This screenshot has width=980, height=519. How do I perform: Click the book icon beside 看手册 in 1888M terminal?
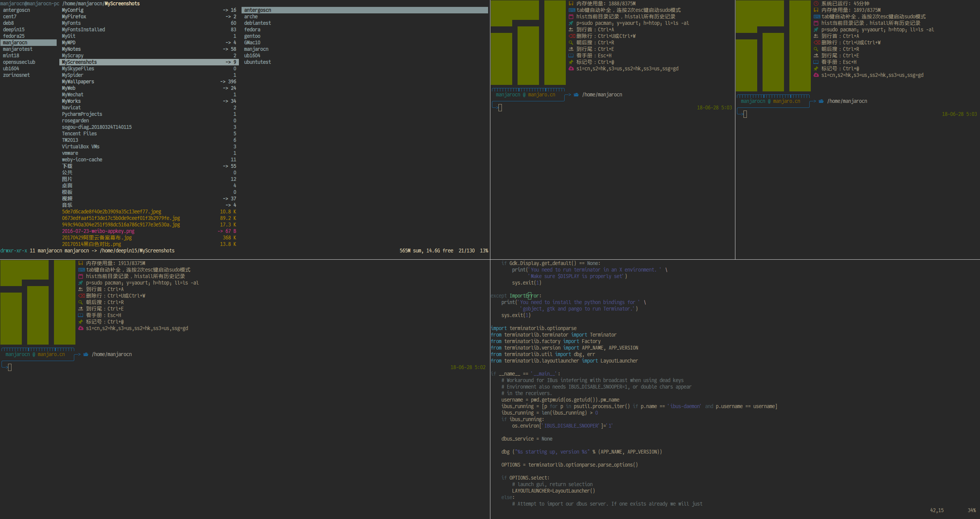(x=571, y=55)
